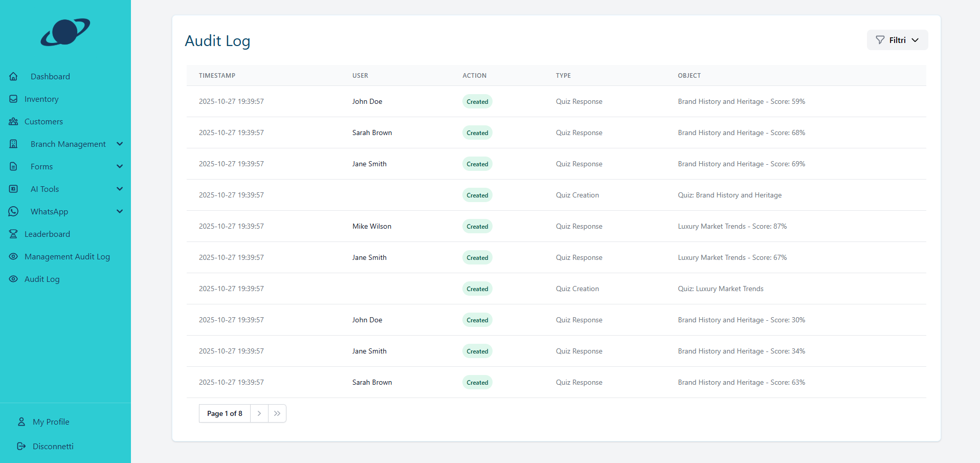Click the Management Audit Log eye icon
Screen dimensions: 980x463
coord(13,256)
